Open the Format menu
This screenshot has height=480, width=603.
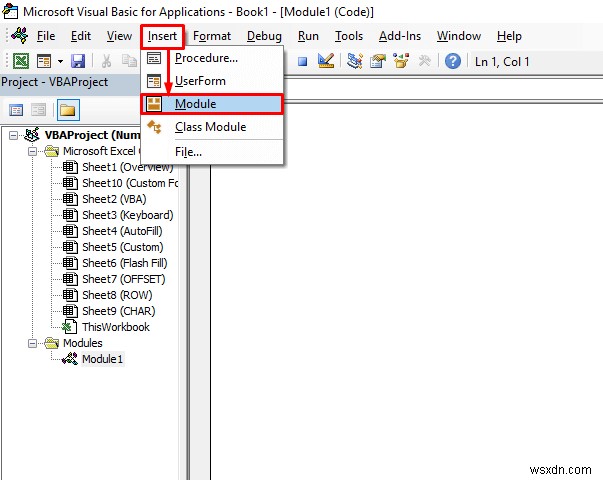click(212, 36)
